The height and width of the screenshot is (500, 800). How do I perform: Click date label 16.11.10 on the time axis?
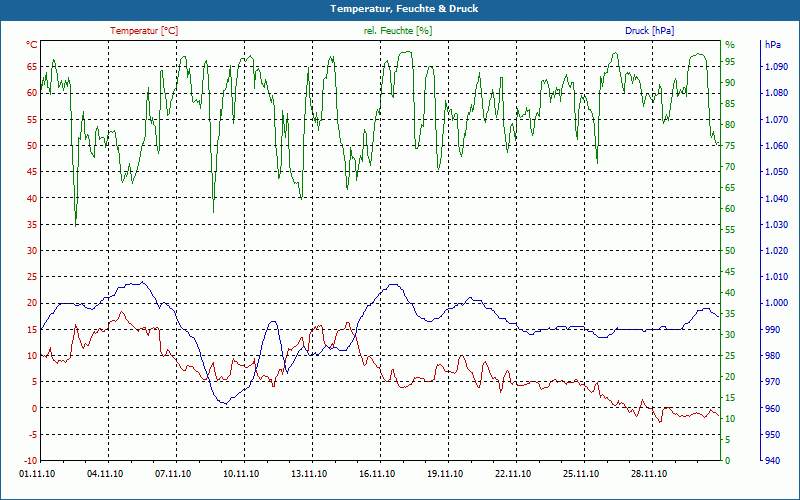[377, 474]
